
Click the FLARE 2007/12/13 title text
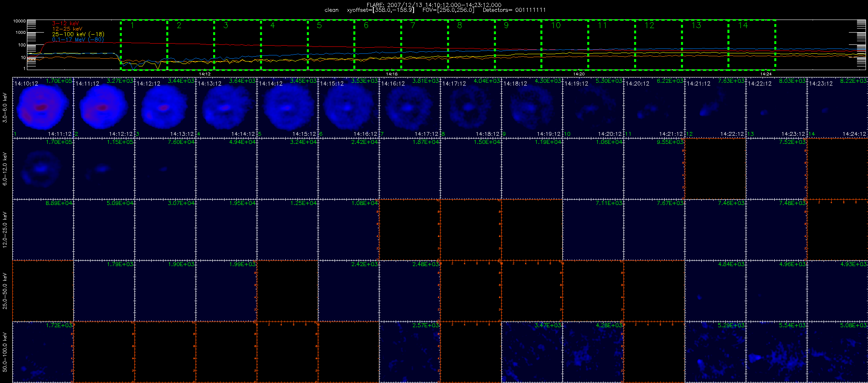coord(434,5)
